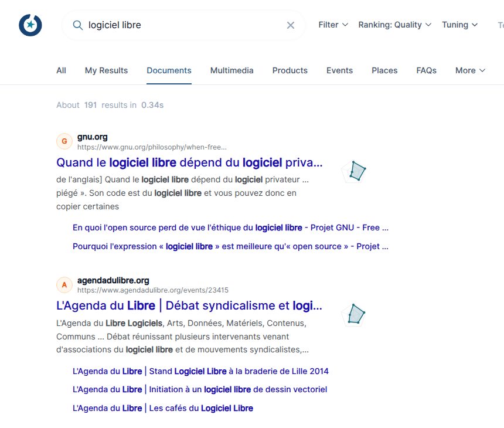This screenshot has width=504, height=428.
Task: Open Initiation à un logiciel libre de dessin link
Action: 200,389
